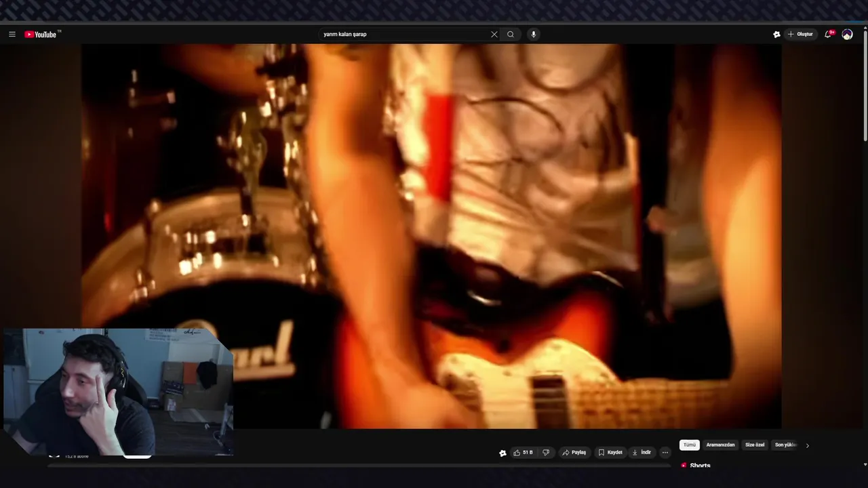Click the scrollbar down arrow

[x=865, y=465]
